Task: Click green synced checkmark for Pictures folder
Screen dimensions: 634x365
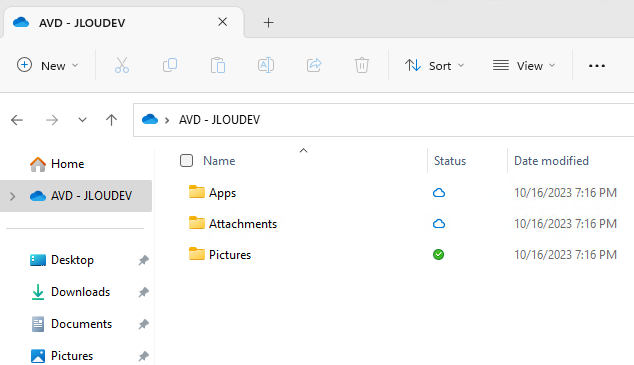Action: [438, 255]
